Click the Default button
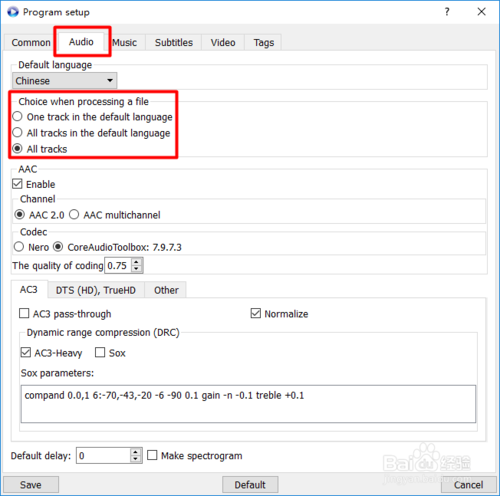The width and height of the screenshot is (500, 496). [250, 485]
